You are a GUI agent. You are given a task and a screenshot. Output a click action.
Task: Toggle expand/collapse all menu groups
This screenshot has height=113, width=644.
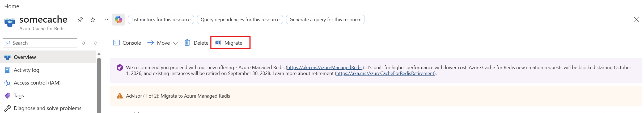(x=84, y=43)
